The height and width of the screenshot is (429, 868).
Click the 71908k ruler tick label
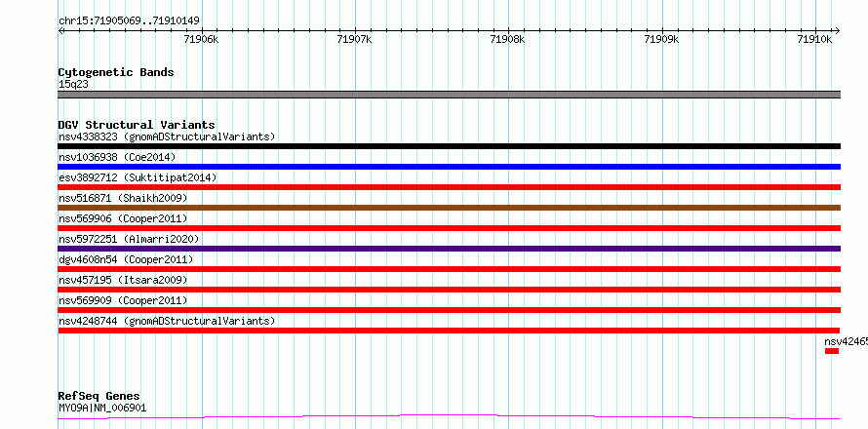coord(507,39)
